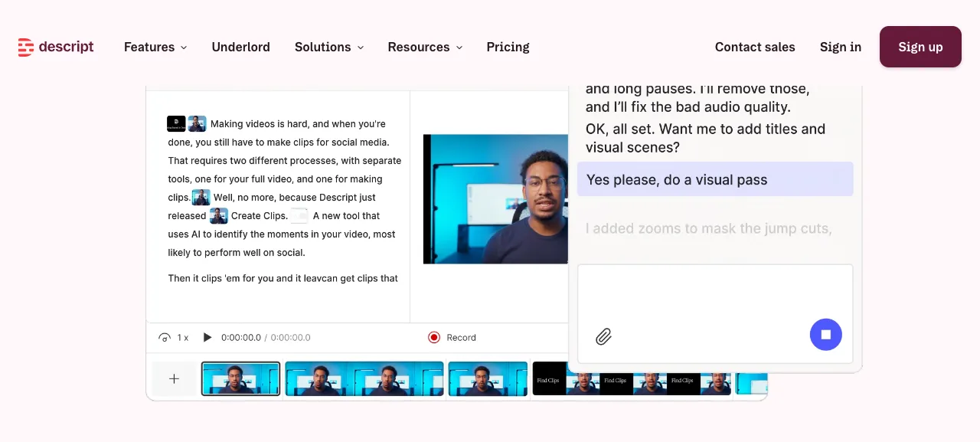Screen dimensions: 980x442
Task: Click the play button in the editor
Action: click(207, 337)
